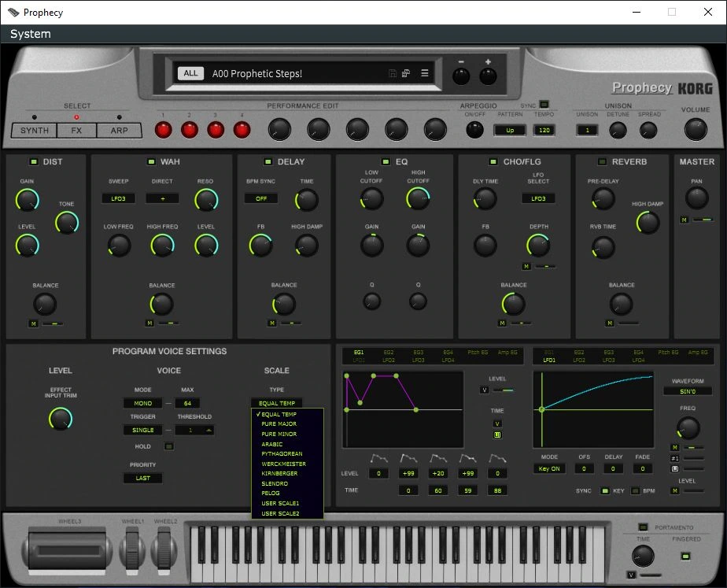Click the portamento time V icon
727x588 pixels.
632,575
